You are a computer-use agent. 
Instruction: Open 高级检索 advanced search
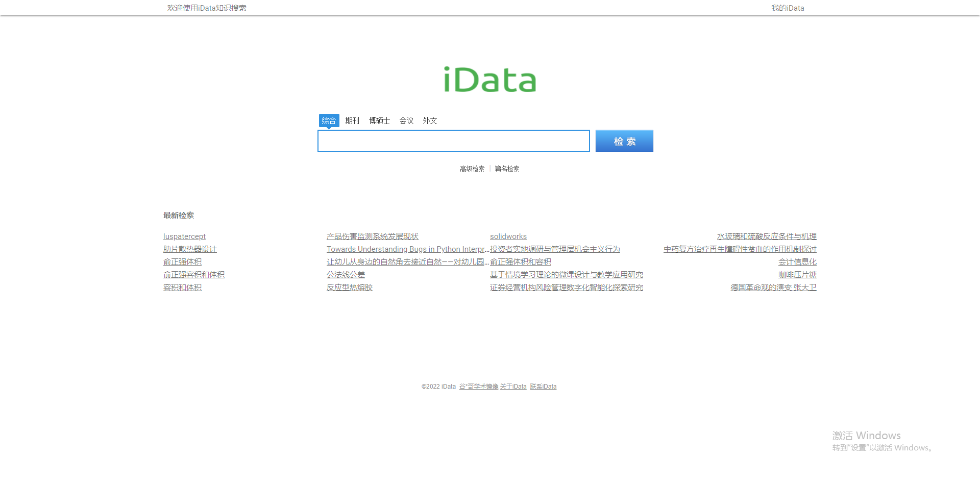click(x=472, y=169)
